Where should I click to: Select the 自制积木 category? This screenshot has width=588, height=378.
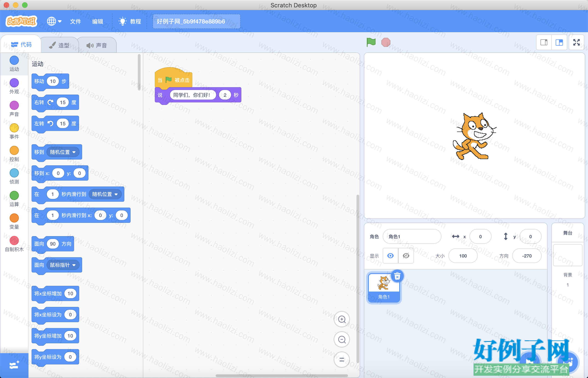(x=14, y=244)
